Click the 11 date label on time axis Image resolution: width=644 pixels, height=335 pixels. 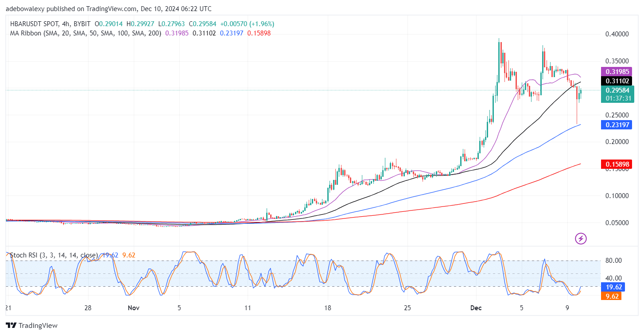[x=247, y=308]
